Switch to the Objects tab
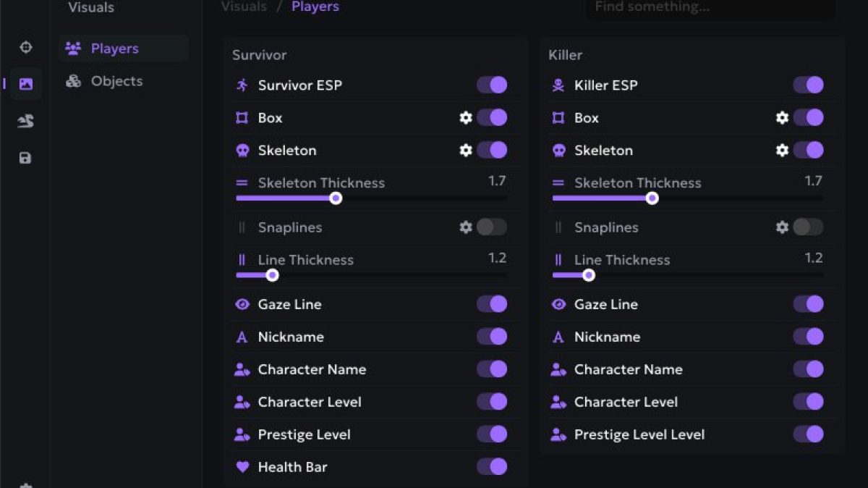The height and width of the screenshot is (488, 868). (x=116, y=81)
